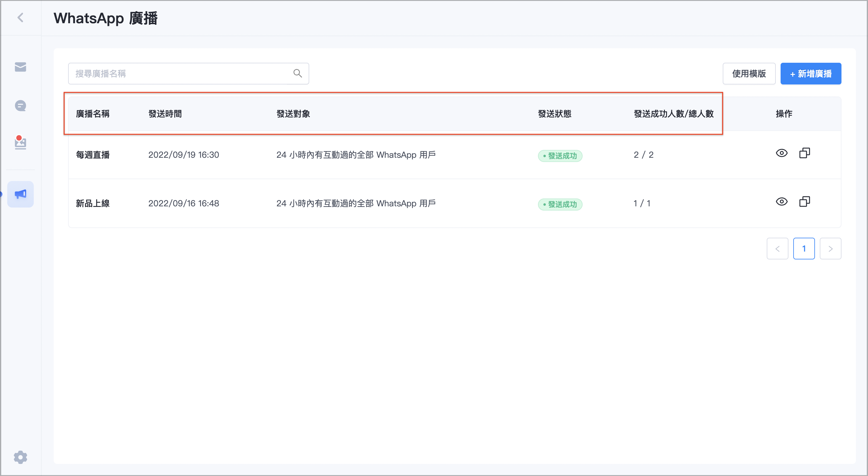Click the 2022/09/19 16:30 send time

coord(184,155)
